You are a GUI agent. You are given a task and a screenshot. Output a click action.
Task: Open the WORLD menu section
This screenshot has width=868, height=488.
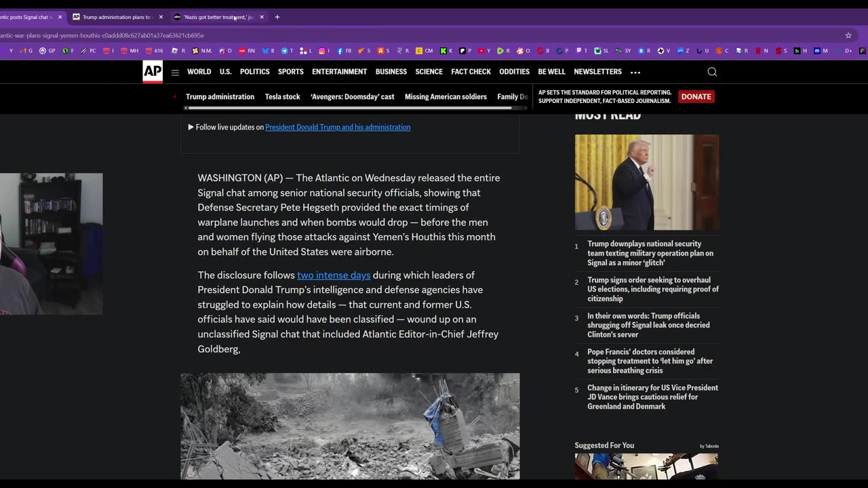(199, 72)
